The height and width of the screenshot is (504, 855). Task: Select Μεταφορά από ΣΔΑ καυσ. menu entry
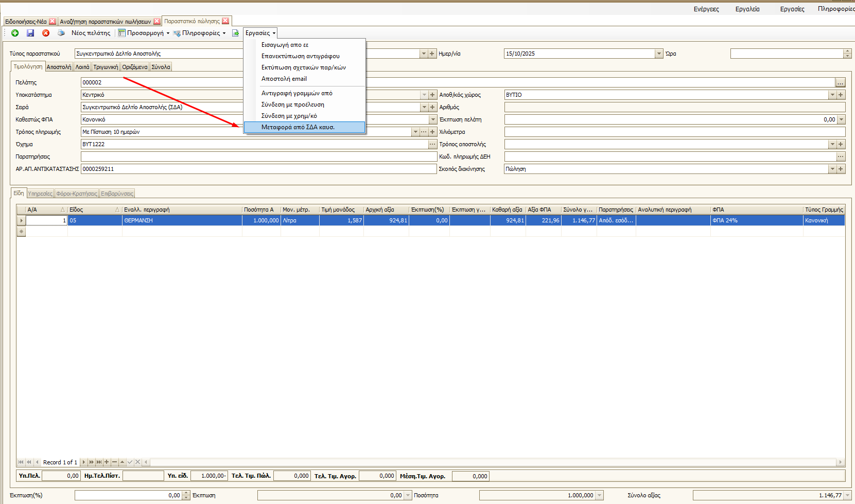click(298, 127)
